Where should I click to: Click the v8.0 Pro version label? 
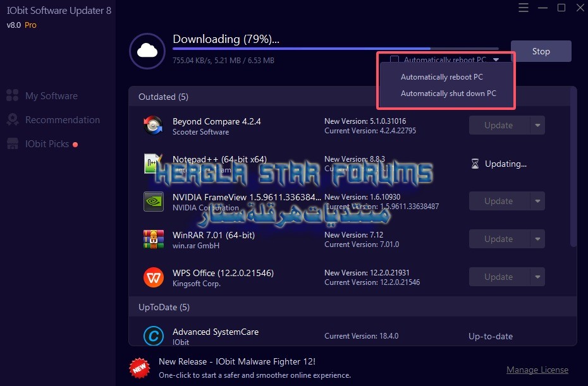21,25
